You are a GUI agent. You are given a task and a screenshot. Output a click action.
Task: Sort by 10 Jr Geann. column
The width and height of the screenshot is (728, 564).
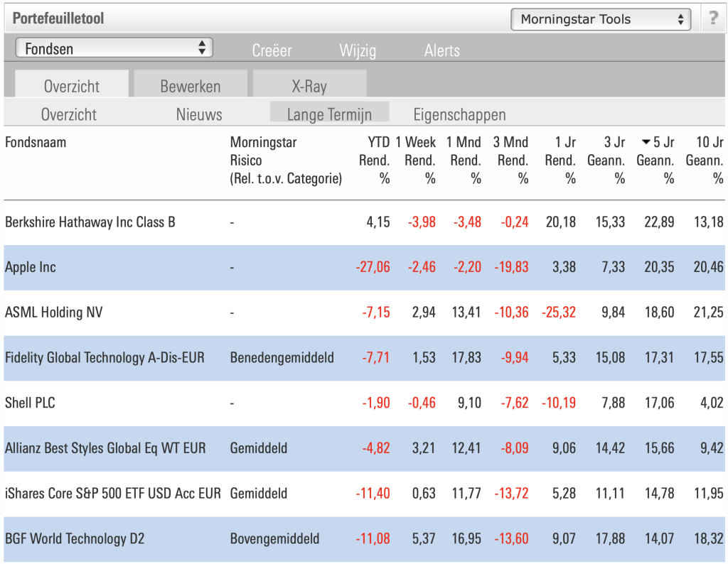705,160
